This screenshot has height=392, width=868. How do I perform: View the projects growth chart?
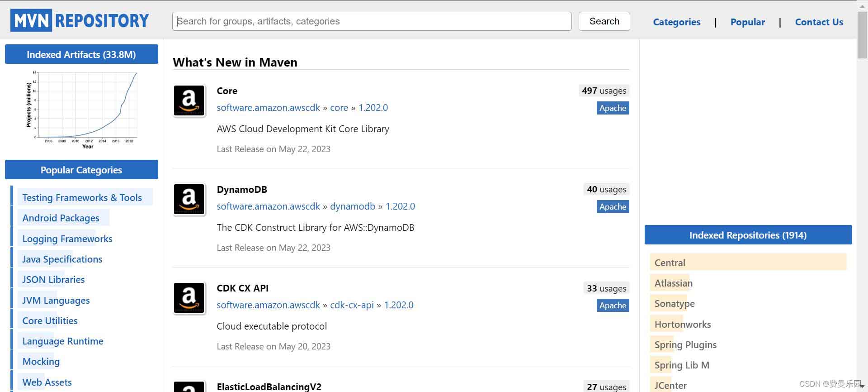tap(81, 110)
